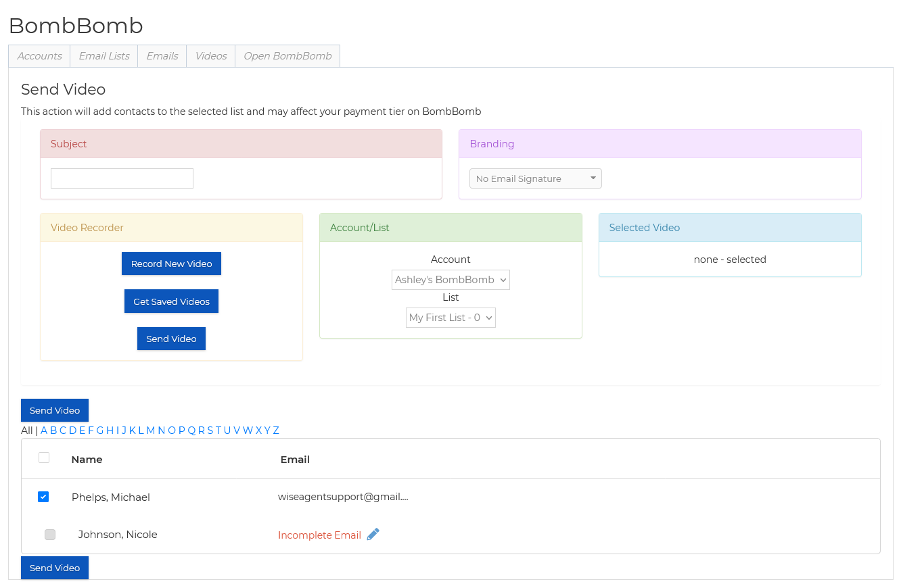Open the Account dropdown showing Ashley's BombBomb
The image size is (901, 588).
(x=451, y=280)
